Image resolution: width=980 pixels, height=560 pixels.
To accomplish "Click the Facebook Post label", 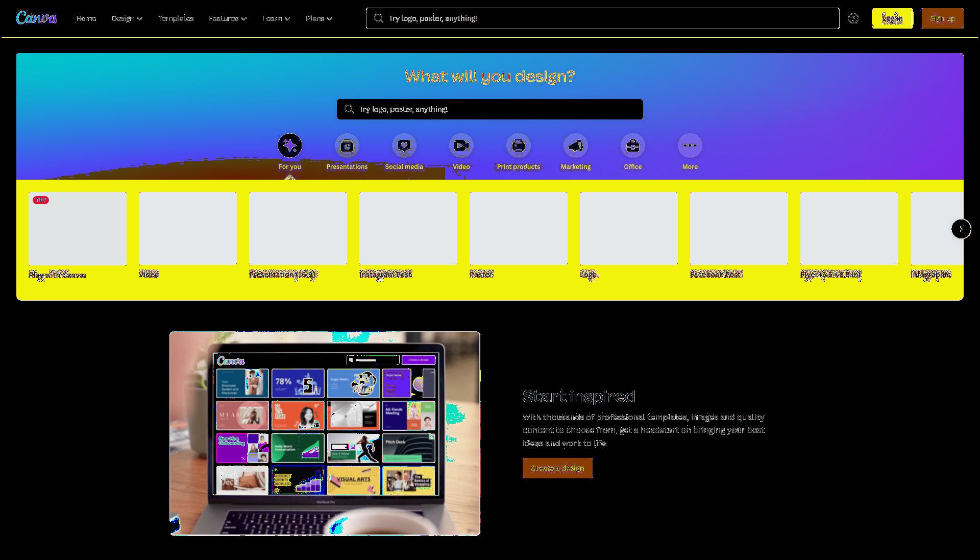I will click(716, 275).
